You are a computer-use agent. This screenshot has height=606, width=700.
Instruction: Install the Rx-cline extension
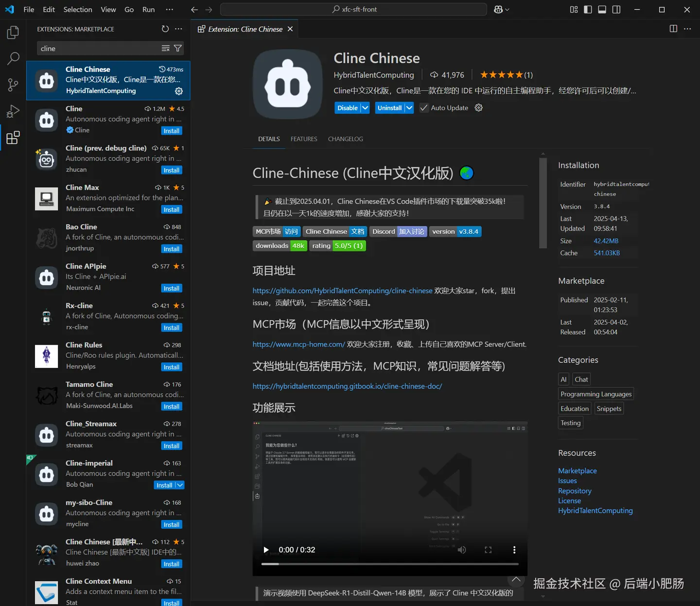click(x=172, y=328)
